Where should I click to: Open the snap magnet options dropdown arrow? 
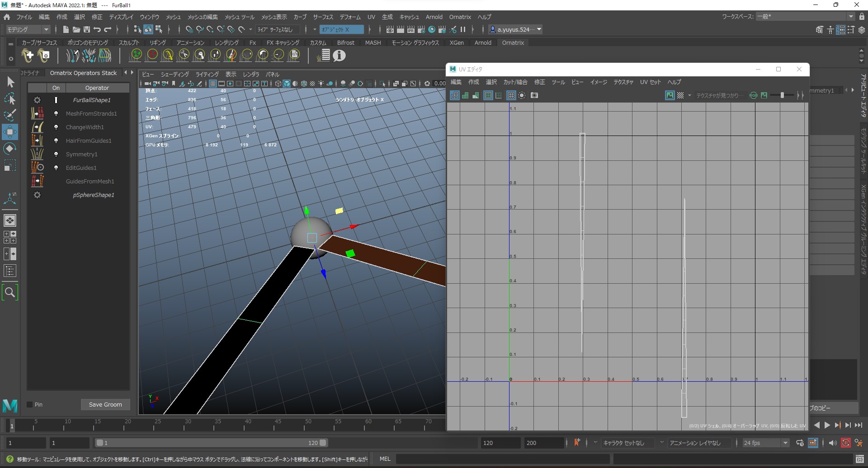coord(250,29)
